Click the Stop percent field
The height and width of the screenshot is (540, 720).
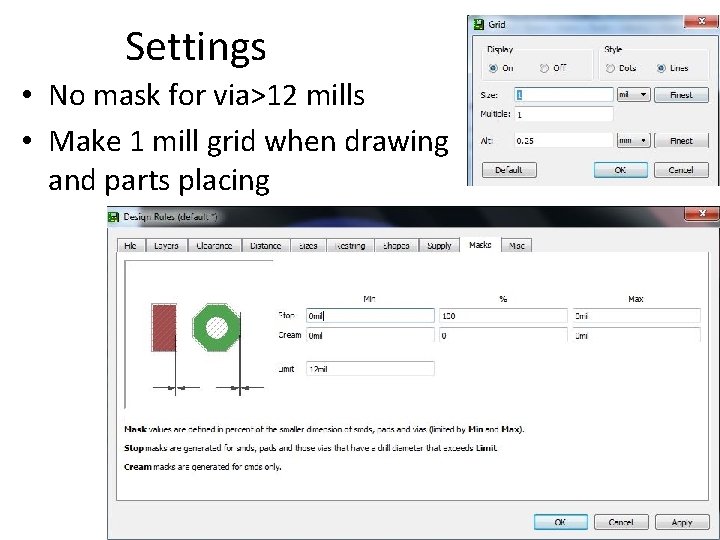point(503,316)
